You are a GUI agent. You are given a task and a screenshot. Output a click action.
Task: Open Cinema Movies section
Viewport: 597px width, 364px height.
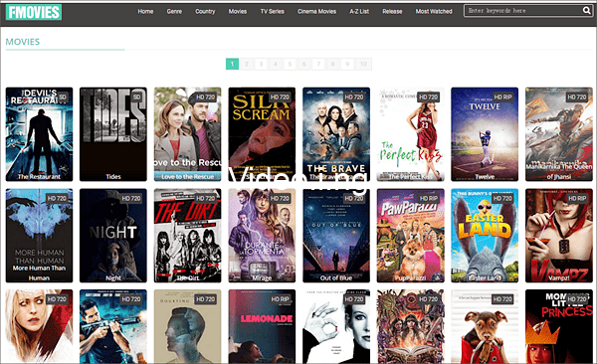pyautogui.click(x=316, y=11)
